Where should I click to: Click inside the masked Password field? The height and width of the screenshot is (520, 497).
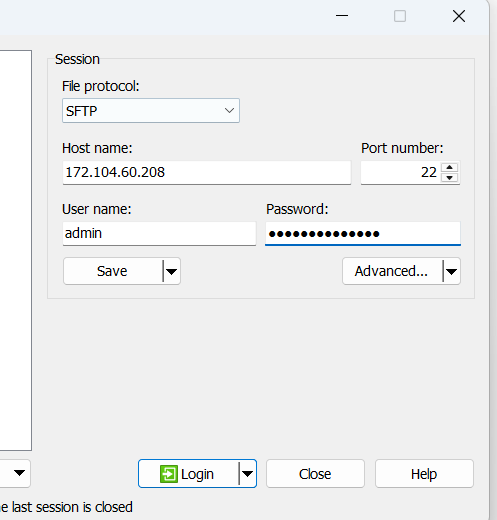(363, 233)
